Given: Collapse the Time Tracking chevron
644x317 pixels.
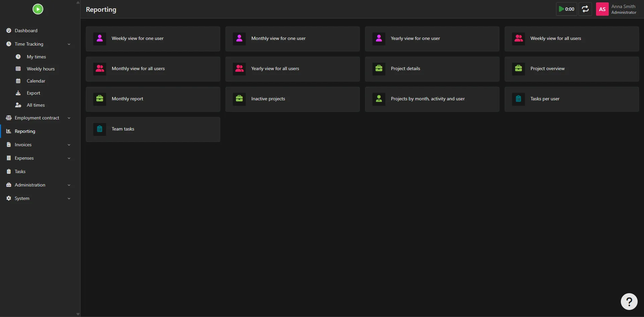Looking at the screenshot, I should point(69,44).
